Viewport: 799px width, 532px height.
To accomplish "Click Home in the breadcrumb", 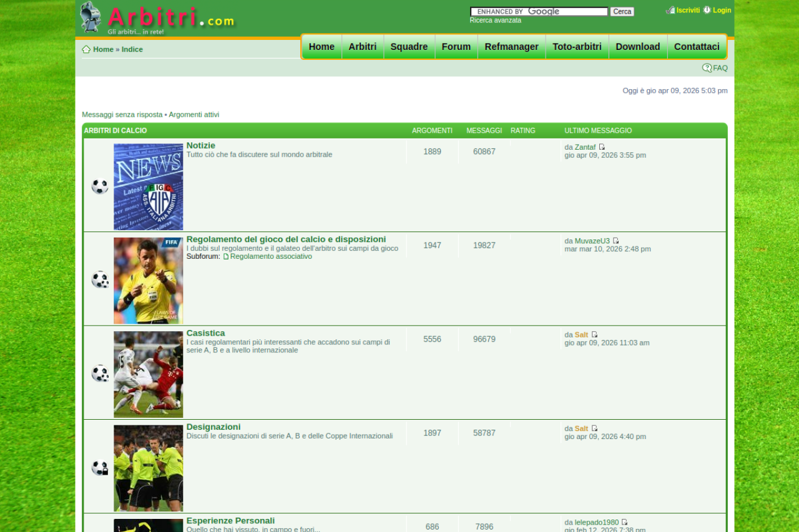I will pyautogui.click(x=104, y=49).
